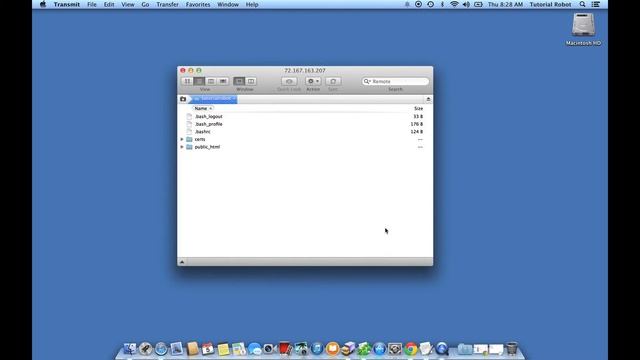Select dual-pane window layout button
Screen dimensions: 640x360
tap(251, 81)
